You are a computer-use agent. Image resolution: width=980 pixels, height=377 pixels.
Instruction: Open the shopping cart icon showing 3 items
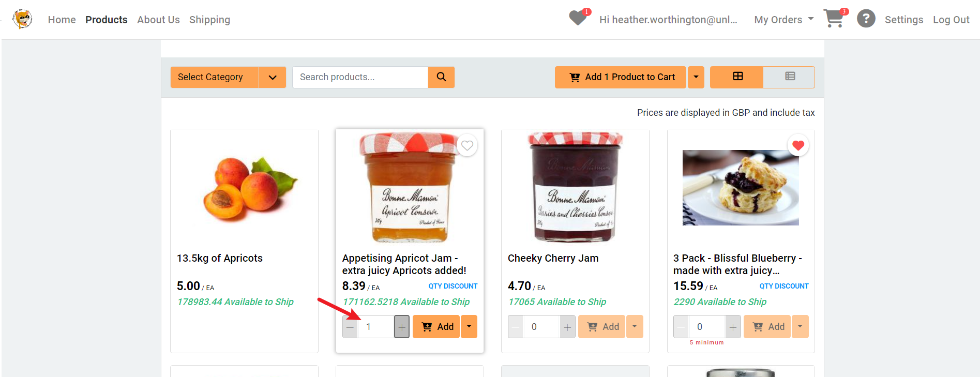(833, 19)
